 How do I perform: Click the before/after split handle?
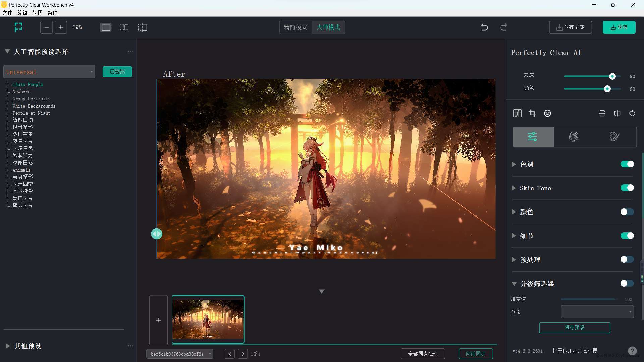[x=157, y=234]
